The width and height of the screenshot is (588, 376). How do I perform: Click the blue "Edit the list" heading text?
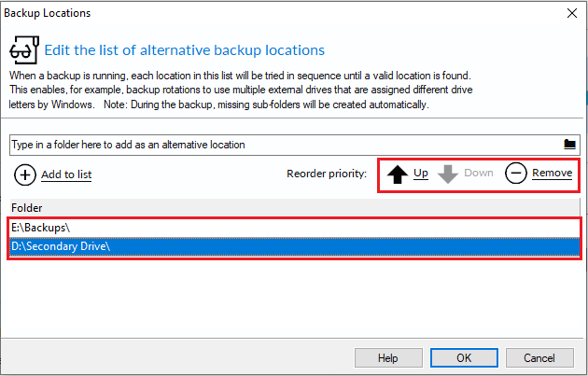click(x=185, y=49)
